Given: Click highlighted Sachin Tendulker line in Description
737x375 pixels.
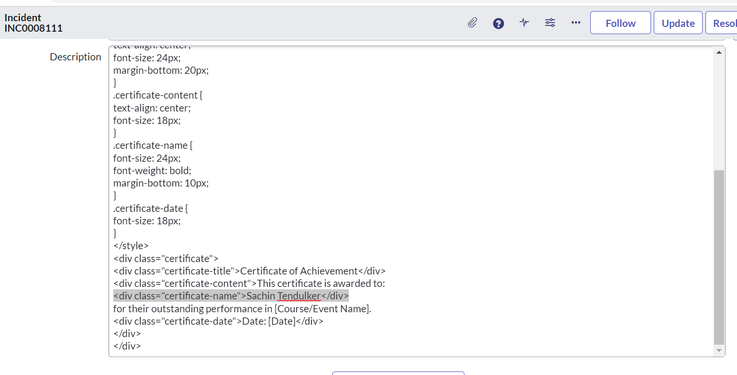Looking at the screenshot, I should click(x=231, y=296).
